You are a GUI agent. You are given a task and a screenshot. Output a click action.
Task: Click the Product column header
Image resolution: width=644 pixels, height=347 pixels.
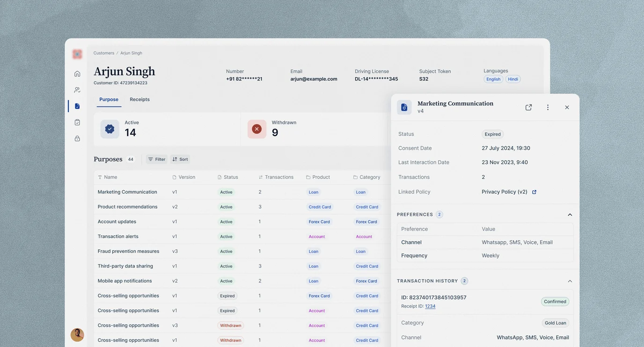tap(318, 177)
